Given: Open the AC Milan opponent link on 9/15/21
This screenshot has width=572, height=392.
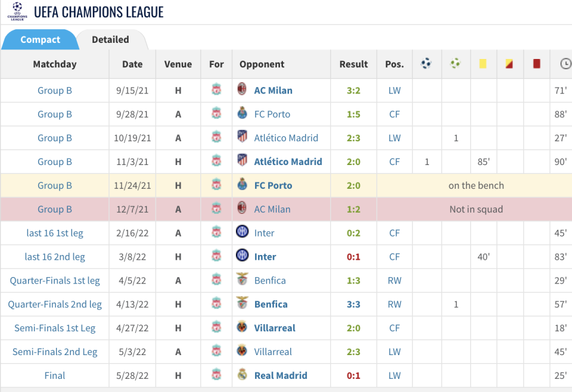Looking at the screenshot, I should [273, 91].
